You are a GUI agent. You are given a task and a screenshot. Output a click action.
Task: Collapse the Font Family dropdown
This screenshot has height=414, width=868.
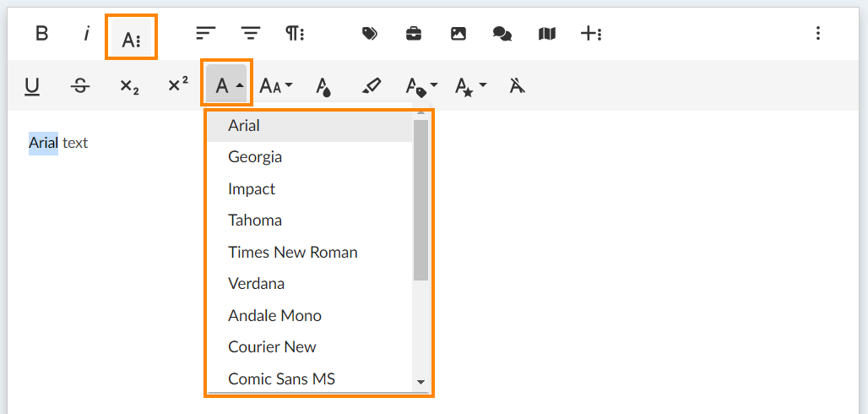[x=227, y=85]
